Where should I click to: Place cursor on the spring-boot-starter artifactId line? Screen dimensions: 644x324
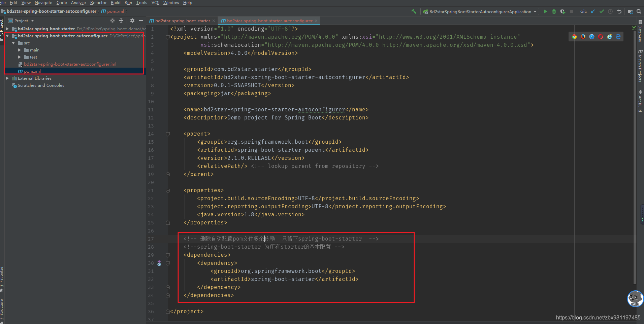[x=284, y=279]
